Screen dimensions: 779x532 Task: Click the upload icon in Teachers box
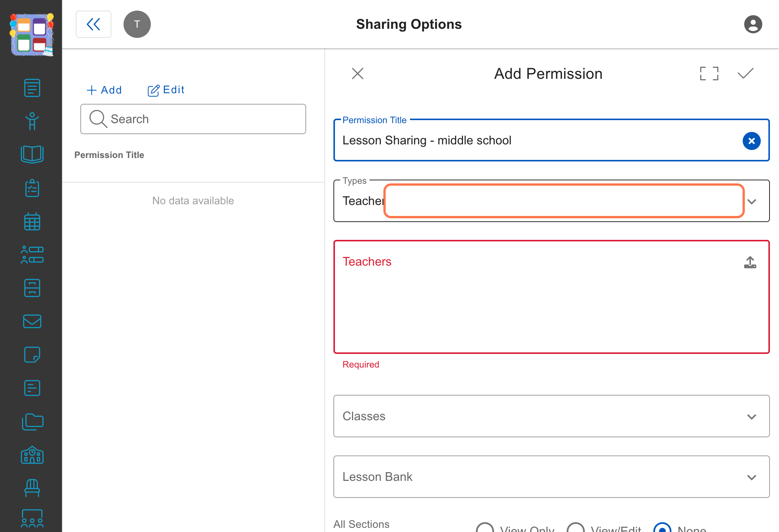click(x=750, y=262)
